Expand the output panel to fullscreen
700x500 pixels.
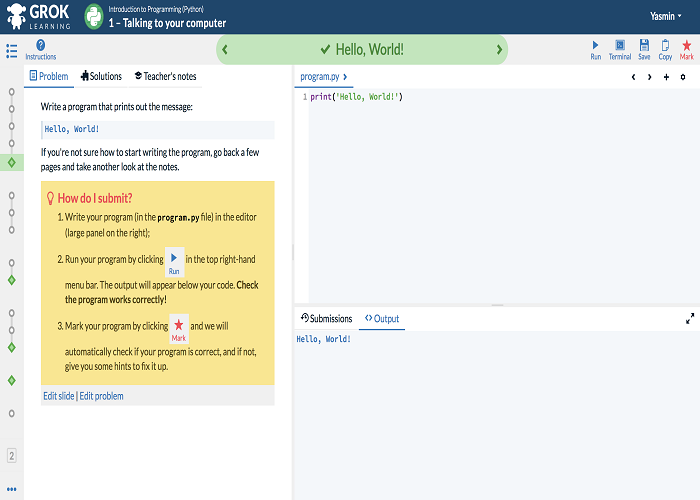tap(689, 318)
